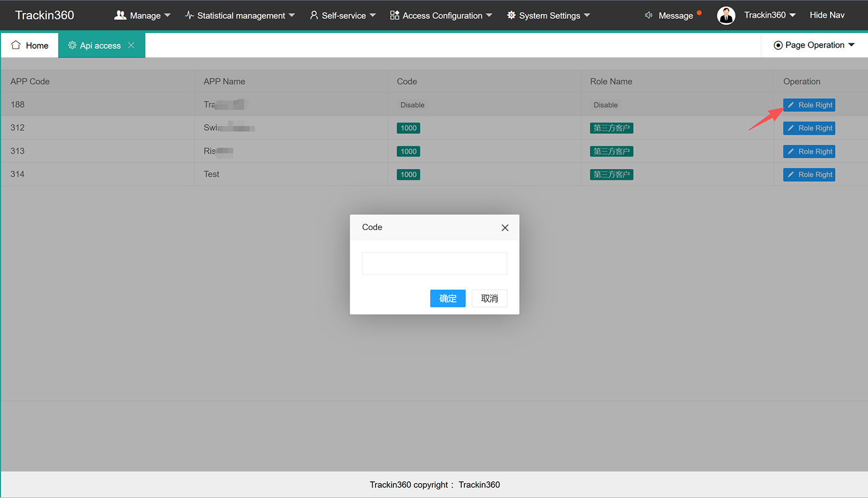Expand the Manage dropdown menu

[x=143, y=15]
